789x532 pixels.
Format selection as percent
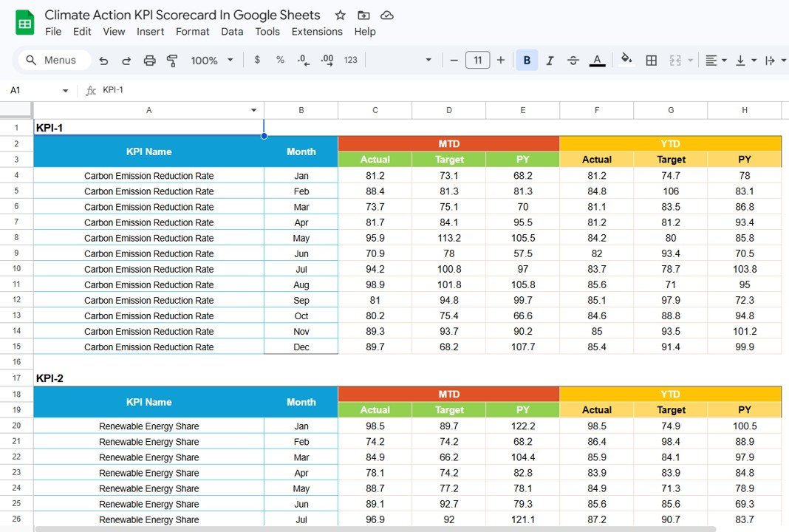pyautogui.click(x=280, y=60)
